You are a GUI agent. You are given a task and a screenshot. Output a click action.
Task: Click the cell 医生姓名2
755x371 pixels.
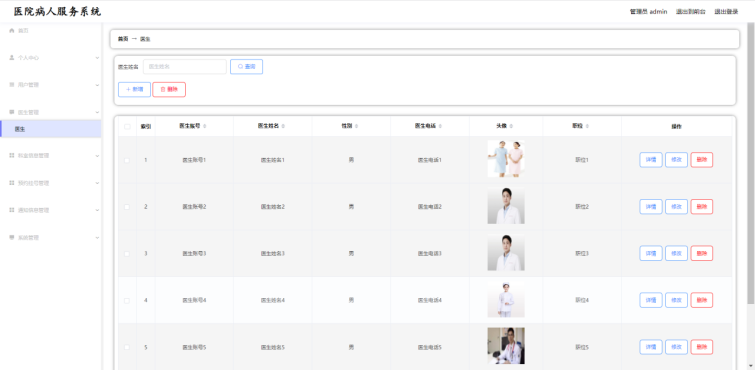pyautogui.click(x=273, y=207)
